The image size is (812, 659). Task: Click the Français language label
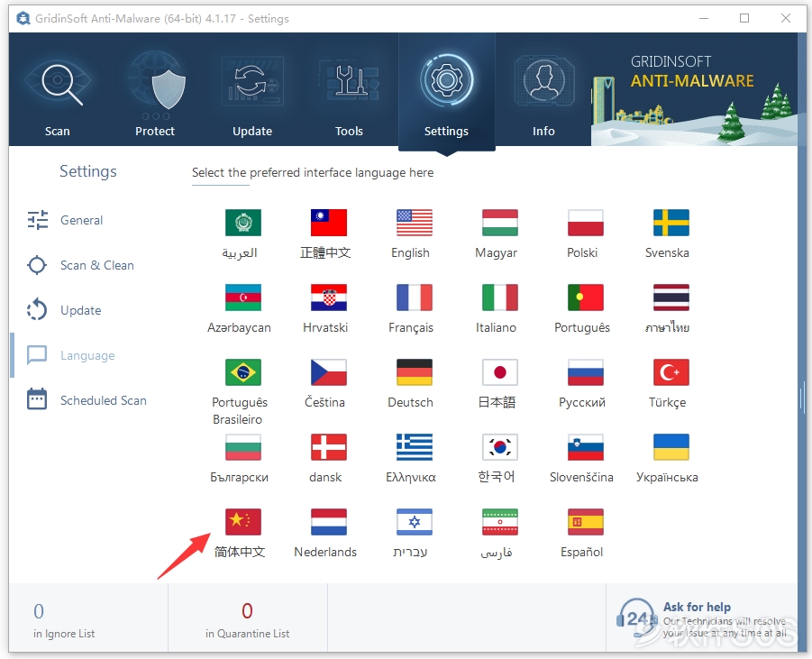tap(411, 327)
